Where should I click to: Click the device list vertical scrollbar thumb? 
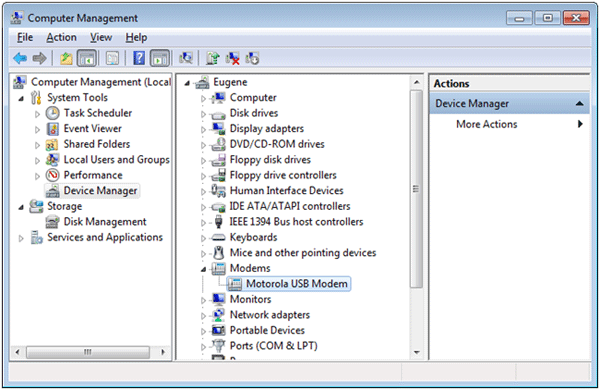[416, 189]
